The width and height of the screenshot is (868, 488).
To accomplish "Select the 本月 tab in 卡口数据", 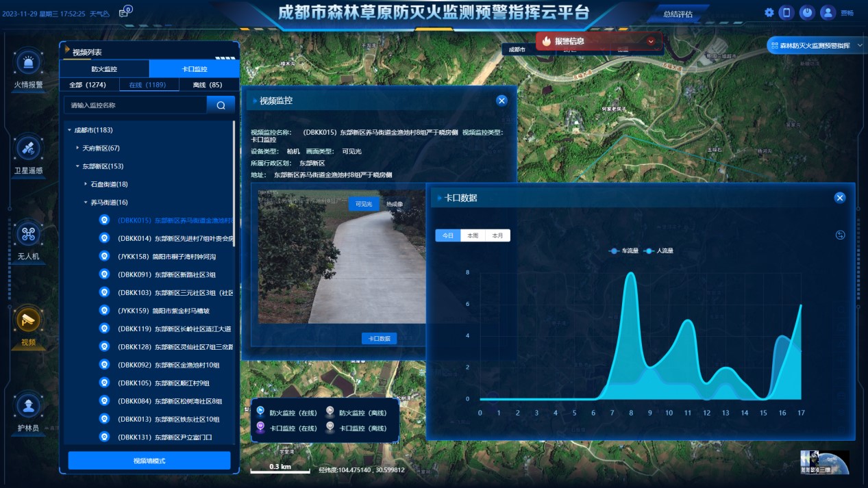I will click(x=497, y=235).
